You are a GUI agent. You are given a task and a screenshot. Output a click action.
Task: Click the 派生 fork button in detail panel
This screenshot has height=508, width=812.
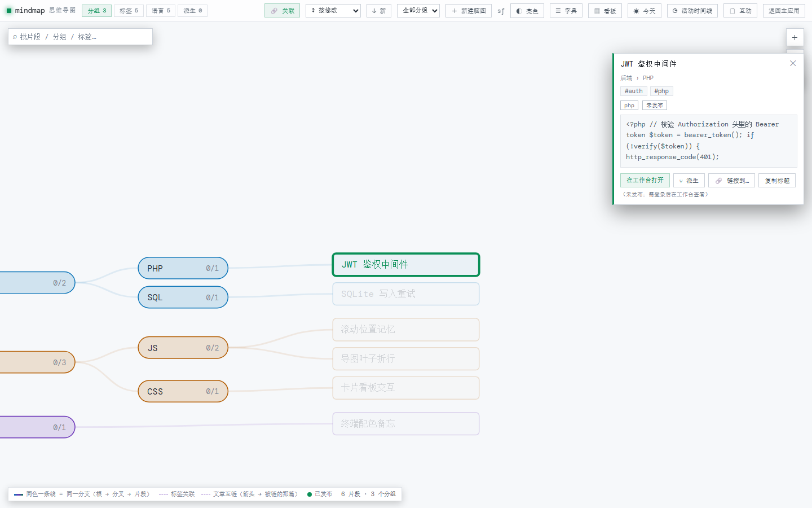point(689,181)
